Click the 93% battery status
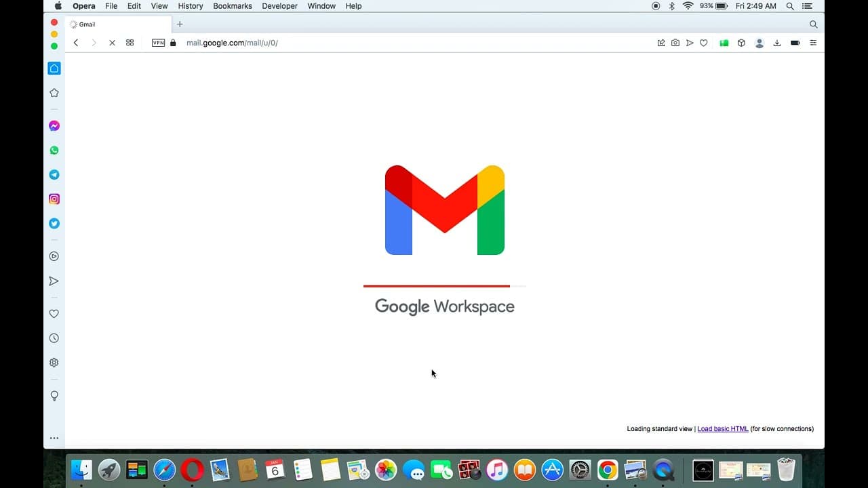The height and width of the screenshot is (488, 868). [x=713, y=6]
